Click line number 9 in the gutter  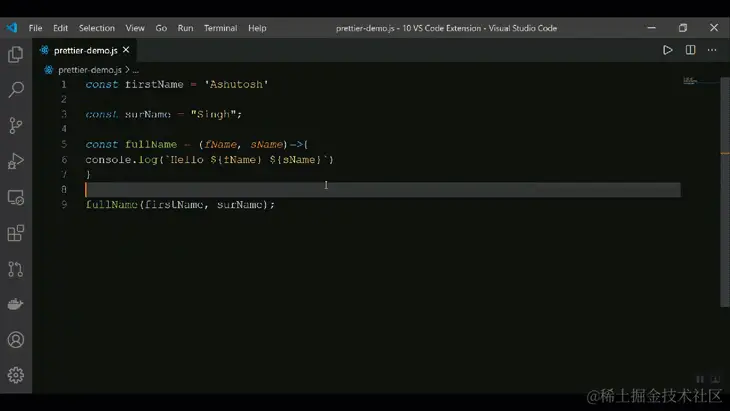64,204
